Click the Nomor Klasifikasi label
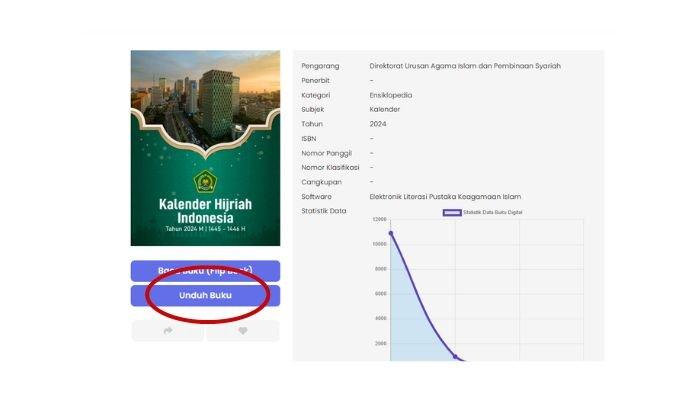The image size is (700, 393). [x=330, y=167]
